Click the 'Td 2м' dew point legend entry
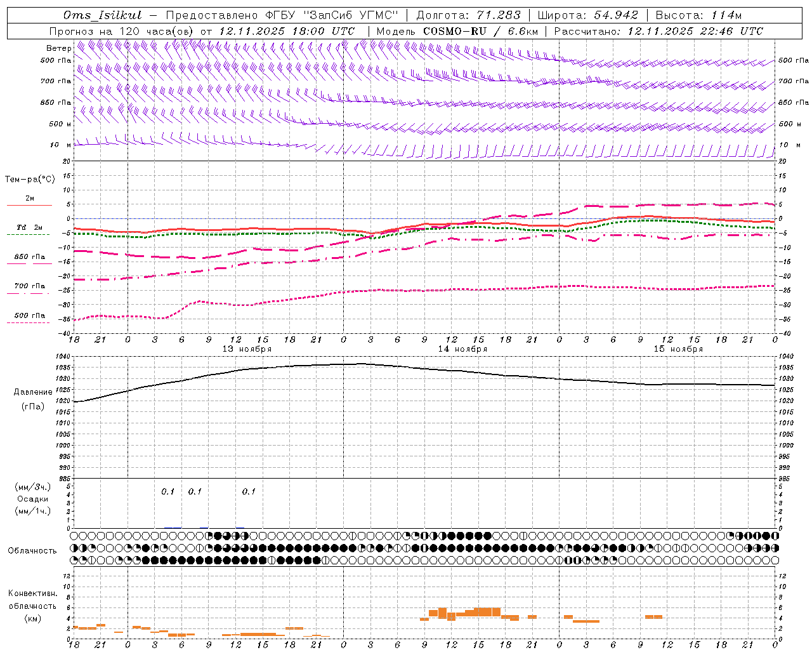Screen dimensions: 812x650 [x=29, y=227]
